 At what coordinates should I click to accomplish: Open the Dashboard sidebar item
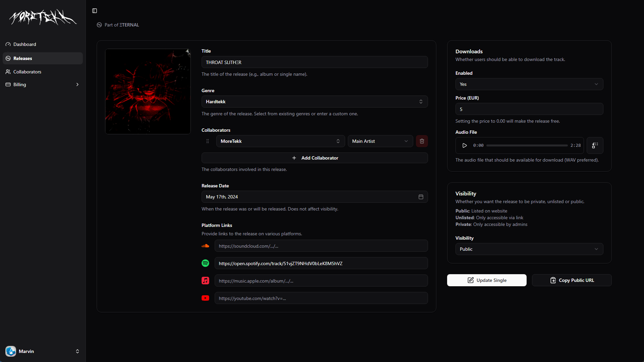(x=25, y=44)
